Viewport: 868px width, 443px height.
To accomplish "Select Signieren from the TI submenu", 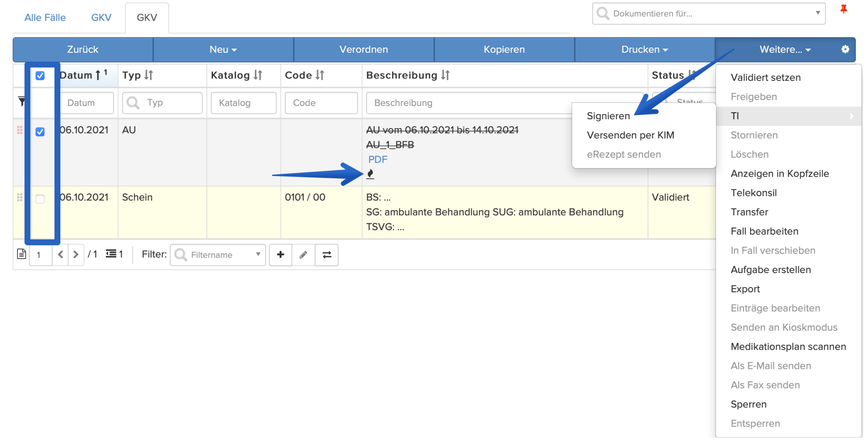I will (x=608, y=116).
